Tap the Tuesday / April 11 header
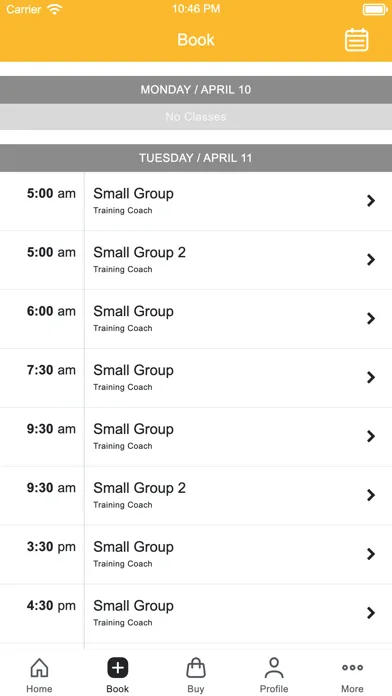This screenshot has height=696, width=392. pos(196,158)
